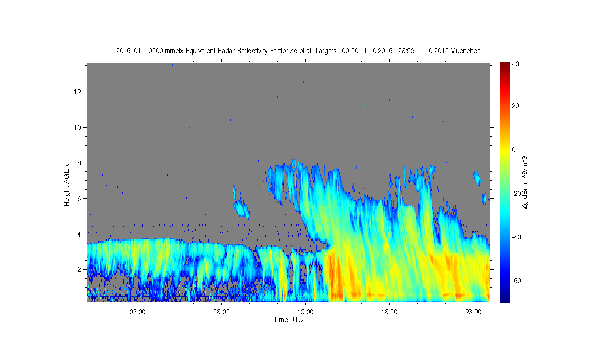This screenshot has width=607, height=364.
Task: Click the '18:00' time axis label
Action: pyautogui.click(x=389, y=312)
